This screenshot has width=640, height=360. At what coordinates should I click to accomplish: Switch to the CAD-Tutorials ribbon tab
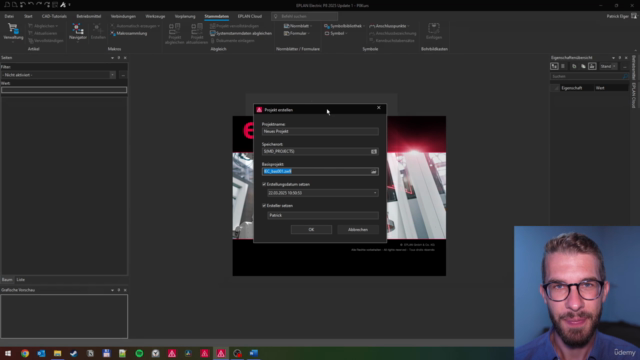[x=54, y=16]
